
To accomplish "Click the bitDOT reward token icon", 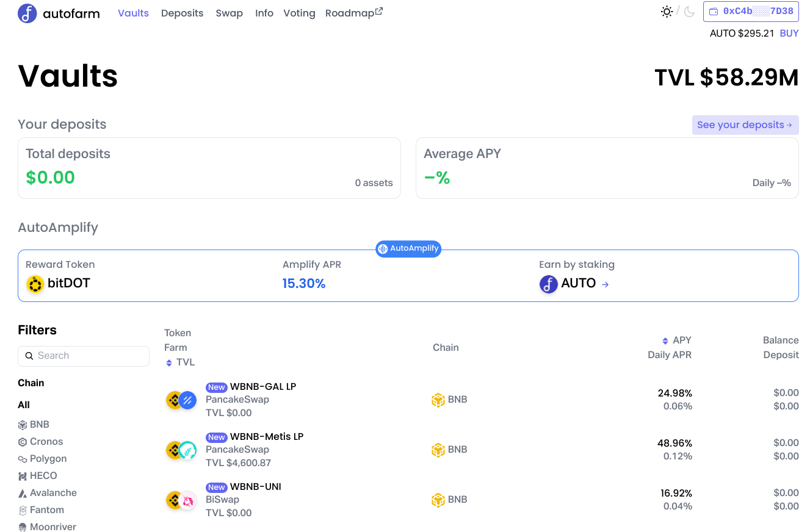I will click(x=35, y=284).
